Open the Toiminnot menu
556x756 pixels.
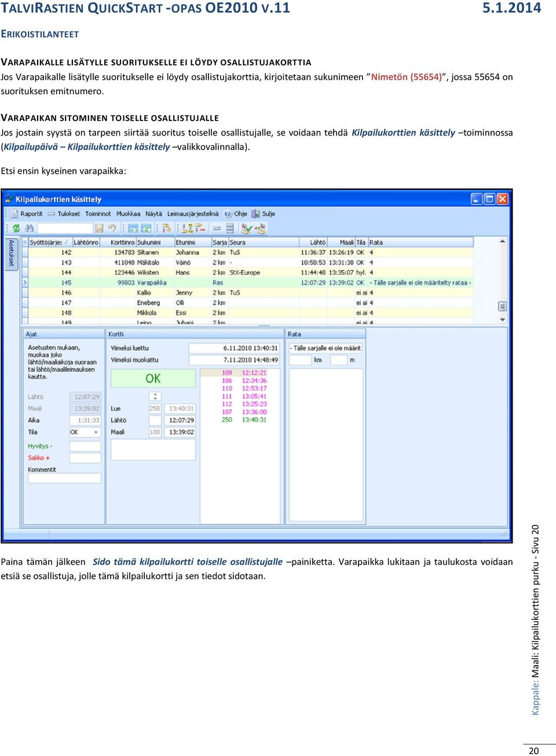98,214
